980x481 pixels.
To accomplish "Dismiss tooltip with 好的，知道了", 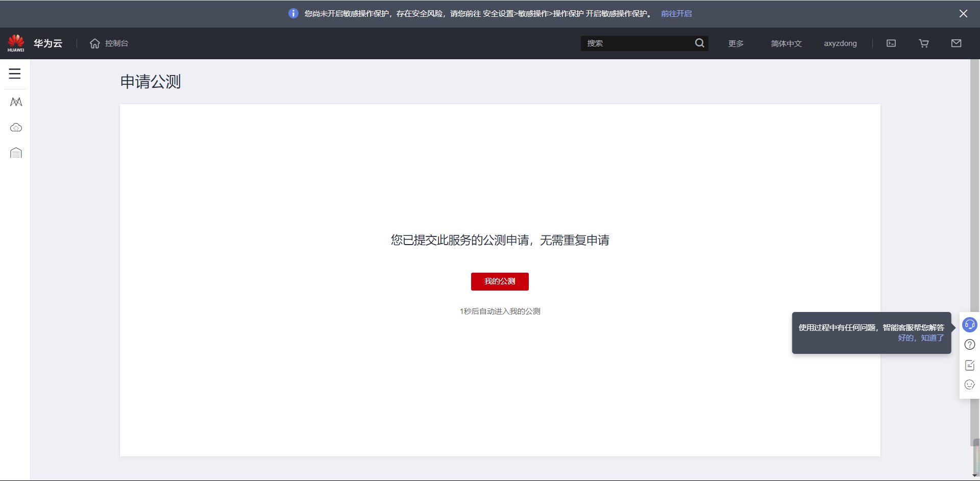I will point(921,338).
